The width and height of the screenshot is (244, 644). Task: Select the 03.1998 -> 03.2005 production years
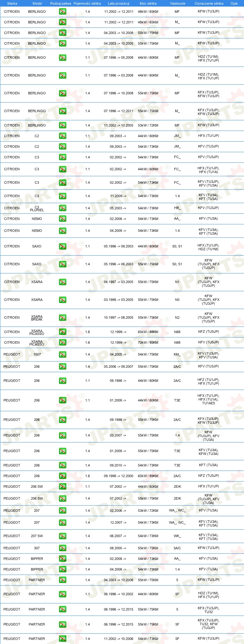[x=119, y=300]
